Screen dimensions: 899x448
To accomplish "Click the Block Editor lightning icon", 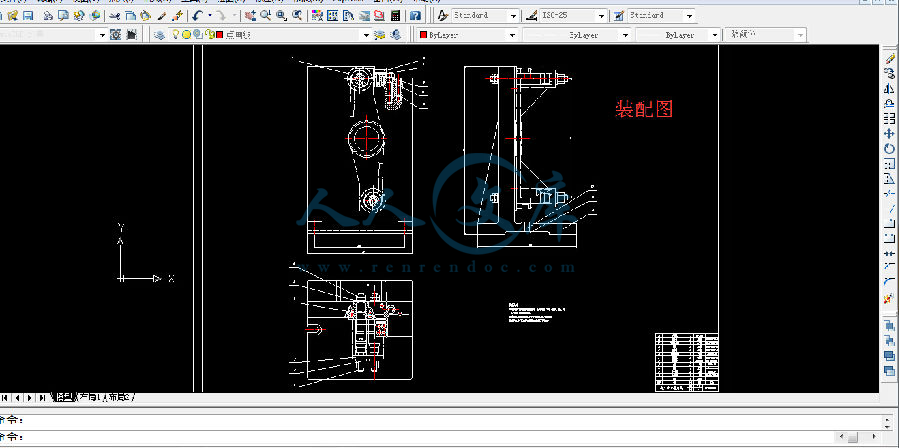I will (x=177, y=15).
